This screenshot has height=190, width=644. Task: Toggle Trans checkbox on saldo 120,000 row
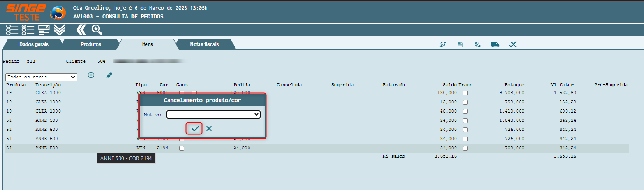tap(465, 93)
